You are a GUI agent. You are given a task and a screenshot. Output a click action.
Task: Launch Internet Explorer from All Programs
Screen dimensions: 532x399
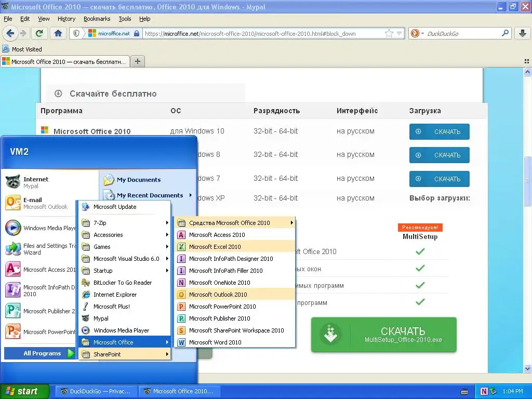125,295
